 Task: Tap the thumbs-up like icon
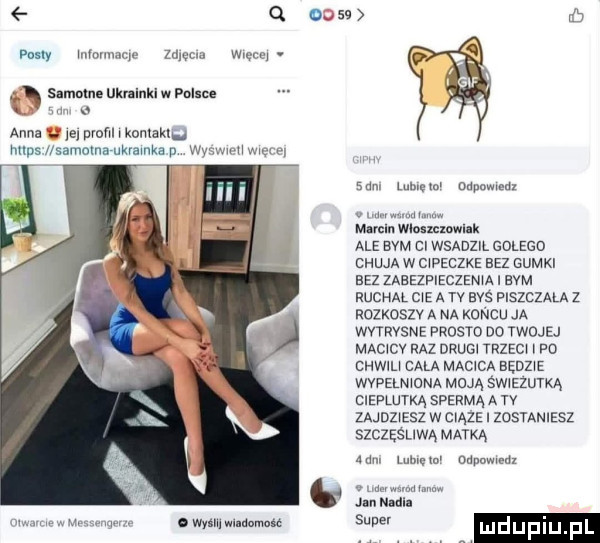point(576,16)
